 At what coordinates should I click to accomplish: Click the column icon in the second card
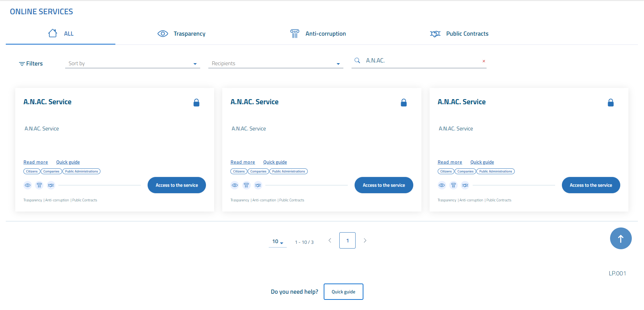click(246, 185)
